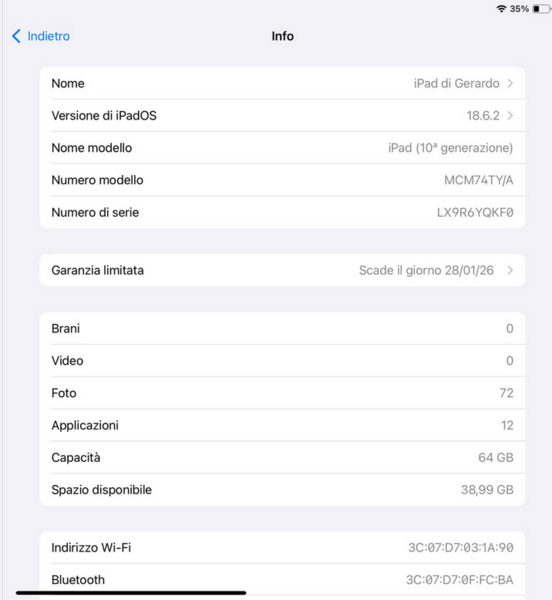Tap the battery indicator icon

(x=541, y=8)
